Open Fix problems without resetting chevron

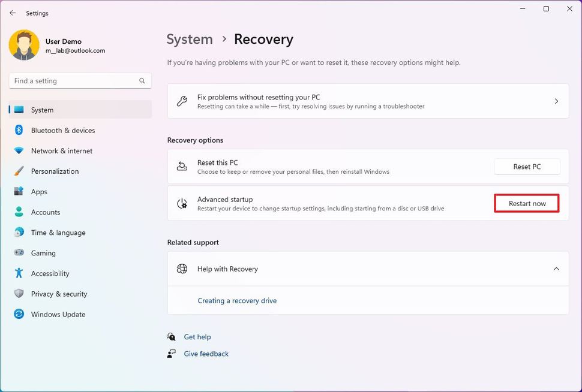tap(556, 101)
